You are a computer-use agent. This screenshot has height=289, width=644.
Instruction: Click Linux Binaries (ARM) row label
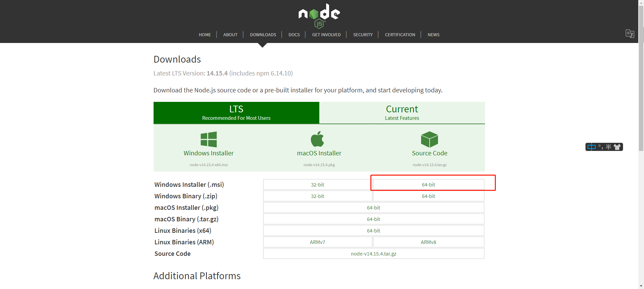184,242
